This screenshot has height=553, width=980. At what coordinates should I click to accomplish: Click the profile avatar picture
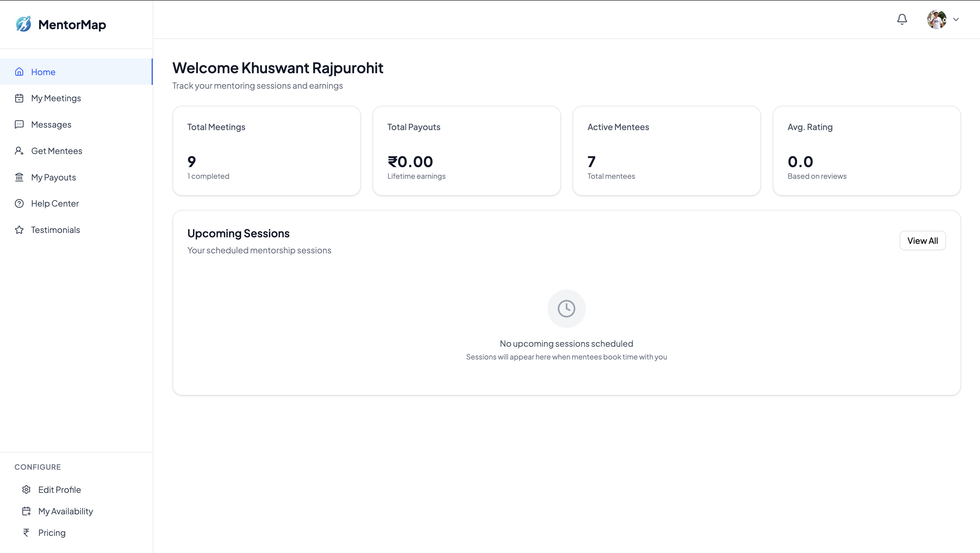pyautogui.click(x=937, y=19)
